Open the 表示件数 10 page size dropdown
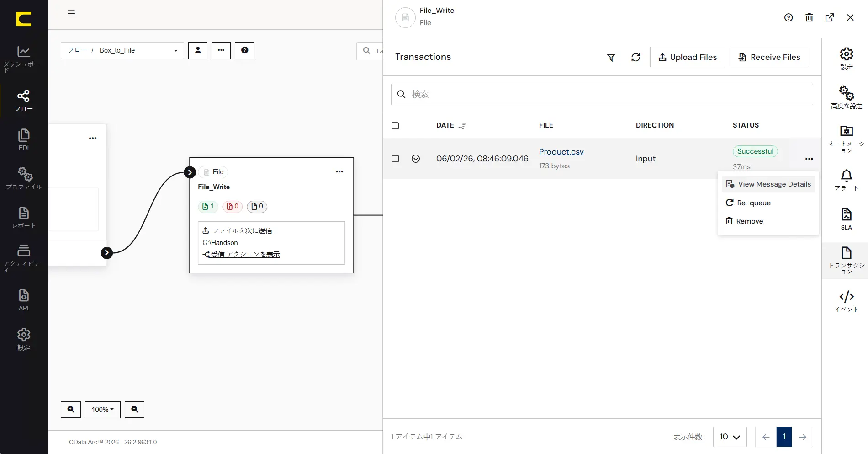The width and height of the screenshot is (868, 454). 730,437
